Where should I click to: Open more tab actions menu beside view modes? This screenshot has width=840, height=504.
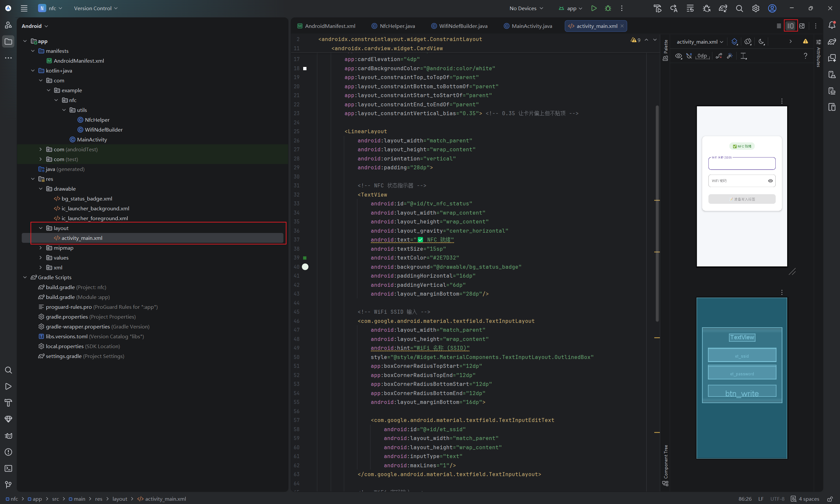815,26
